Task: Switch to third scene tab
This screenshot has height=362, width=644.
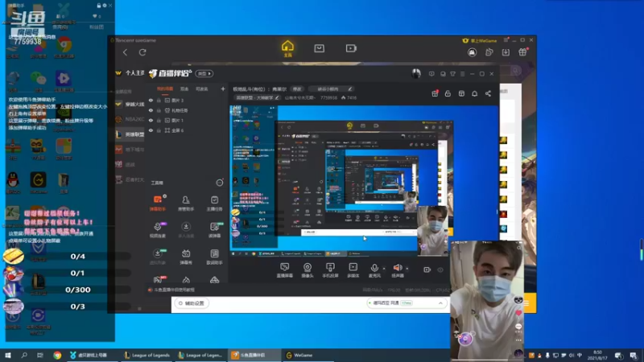Action: coord(202,88)
